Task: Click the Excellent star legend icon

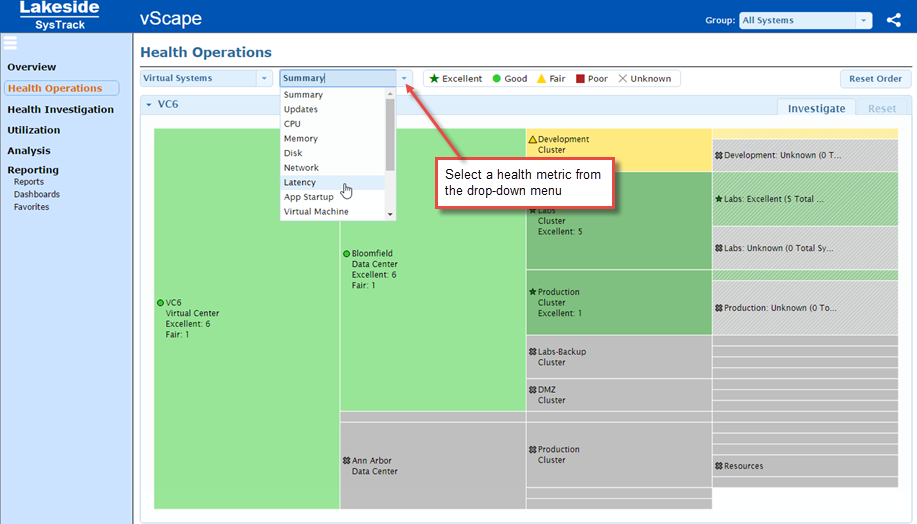Action: pos(434,78)
